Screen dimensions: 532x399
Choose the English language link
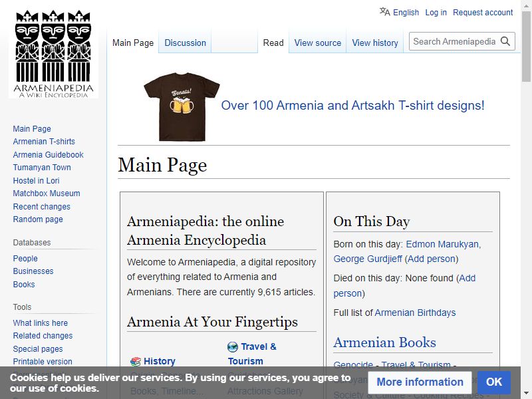click(x=406, y=13)
